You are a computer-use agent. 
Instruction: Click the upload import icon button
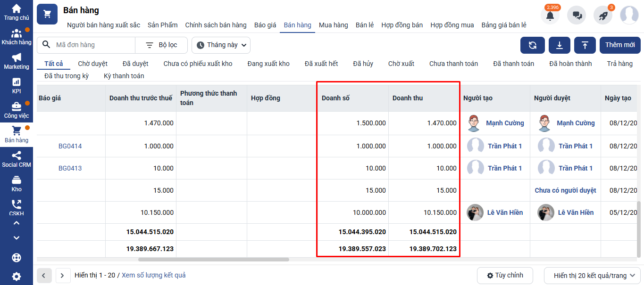click(585, 45)
